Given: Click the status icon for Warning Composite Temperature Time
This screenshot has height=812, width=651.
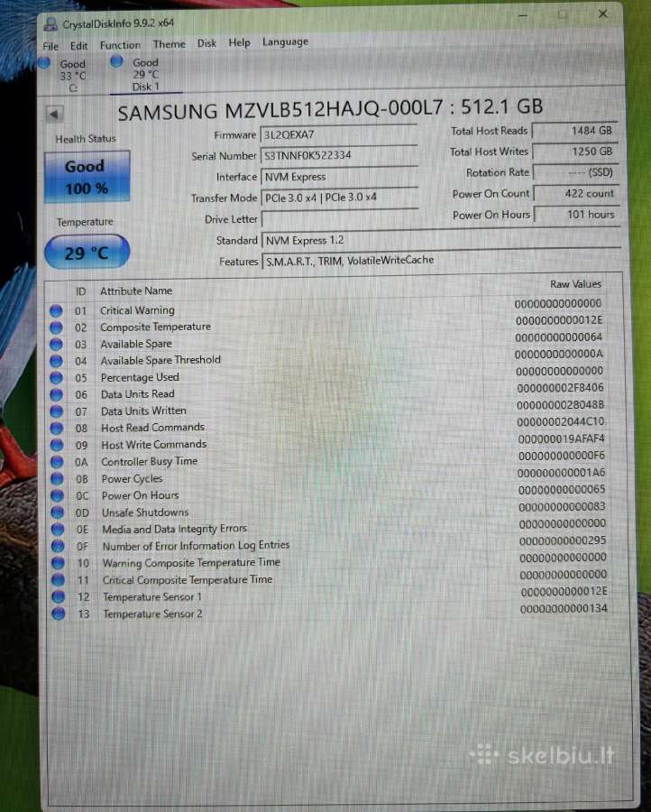Looking at the screenshot, I should 58,563.
